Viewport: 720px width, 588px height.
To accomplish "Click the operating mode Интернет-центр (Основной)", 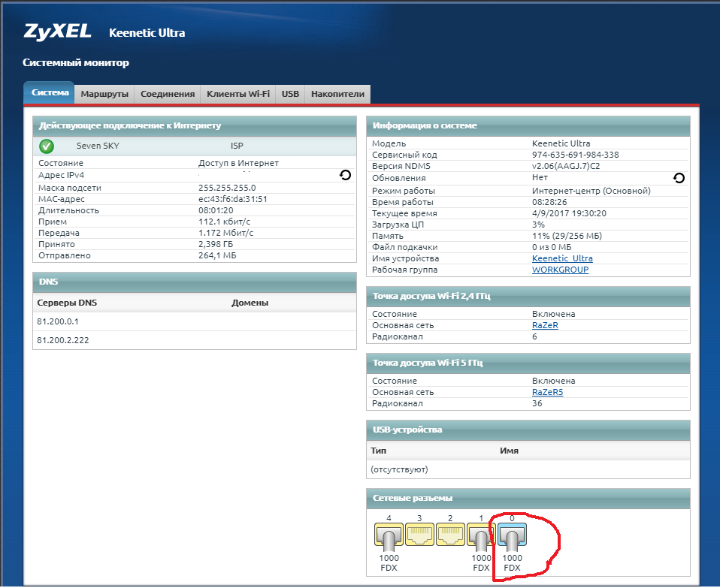I will click(591, 191).
